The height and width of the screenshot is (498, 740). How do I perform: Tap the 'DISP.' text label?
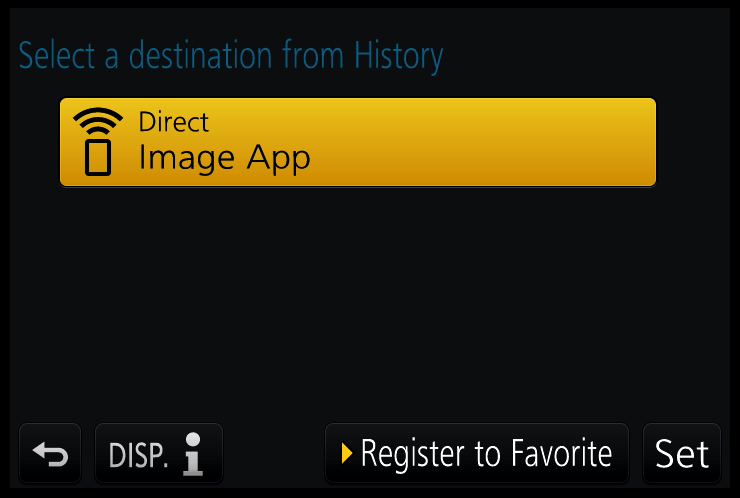(x=138, y=456)
